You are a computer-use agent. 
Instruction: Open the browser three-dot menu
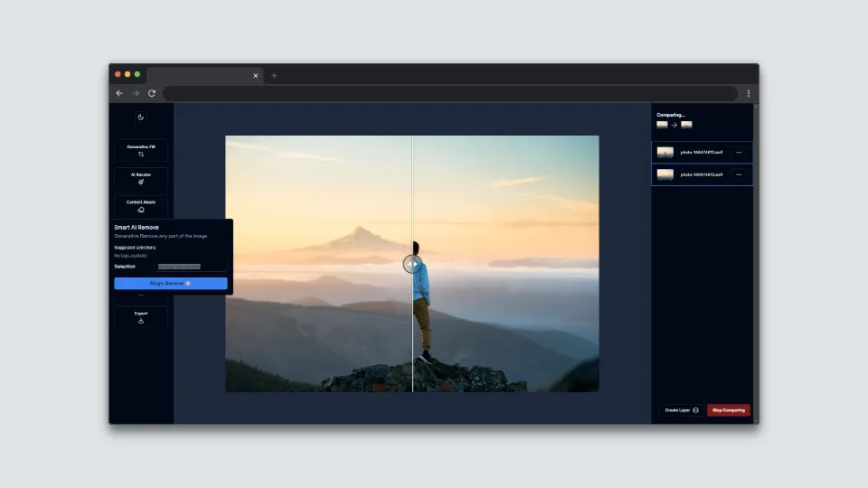[749, 93]
